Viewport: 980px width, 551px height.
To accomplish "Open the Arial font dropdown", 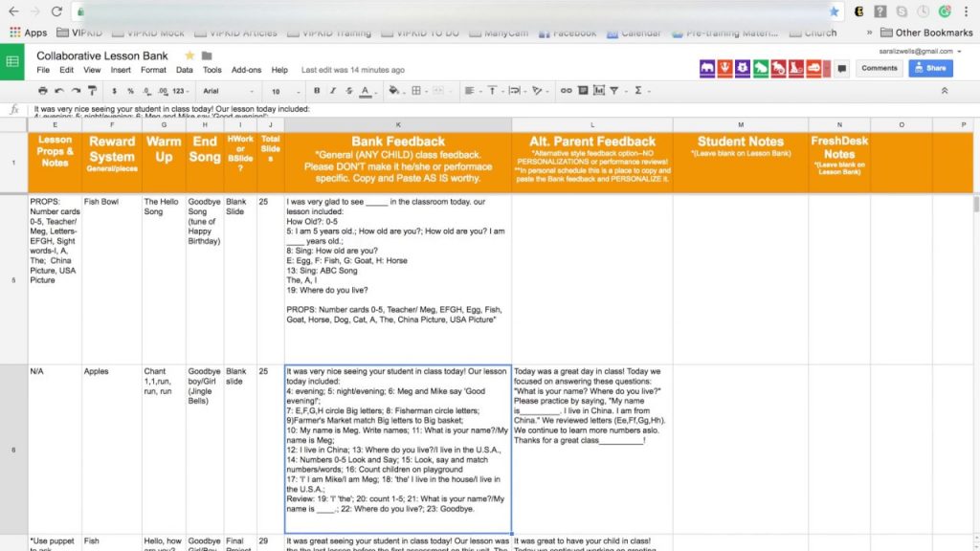I will pos(226,91).
